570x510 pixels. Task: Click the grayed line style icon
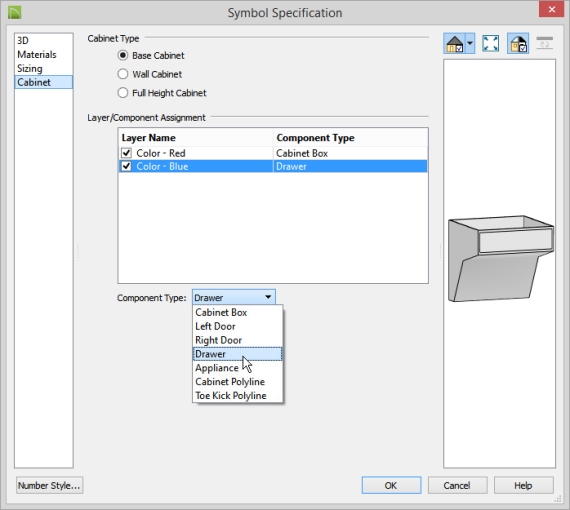click(x=544, y=43)
